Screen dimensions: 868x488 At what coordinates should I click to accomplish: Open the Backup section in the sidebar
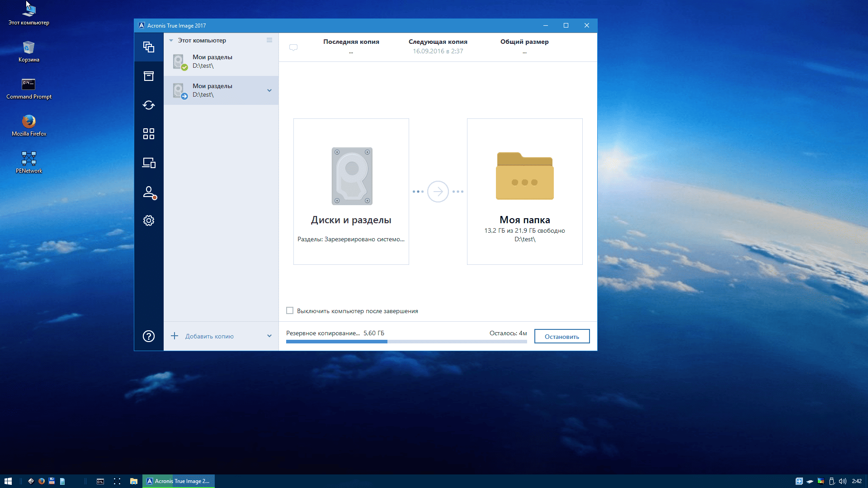pos(149,47)
